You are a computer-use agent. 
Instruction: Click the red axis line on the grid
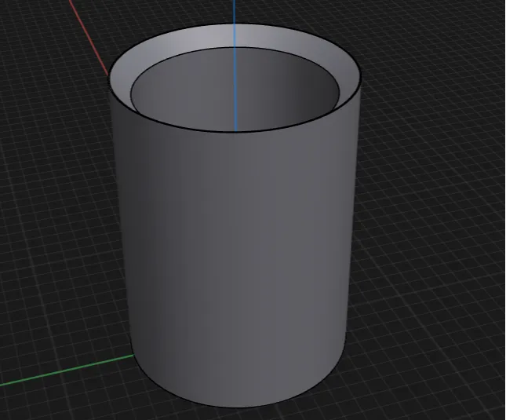point(89,38)
